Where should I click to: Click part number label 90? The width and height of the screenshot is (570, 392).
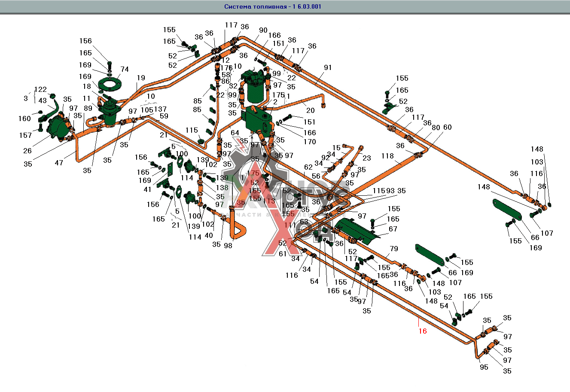coord(263,30)
